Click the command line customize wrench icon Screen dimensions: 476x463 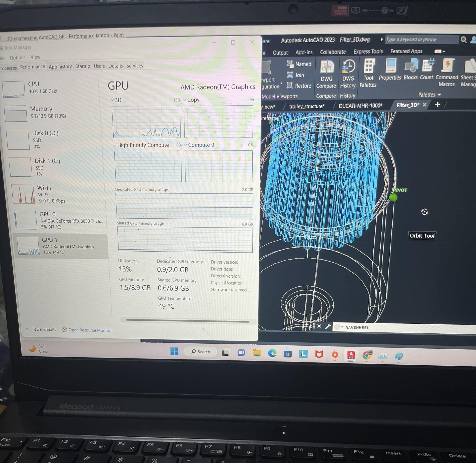coord(328,326)
